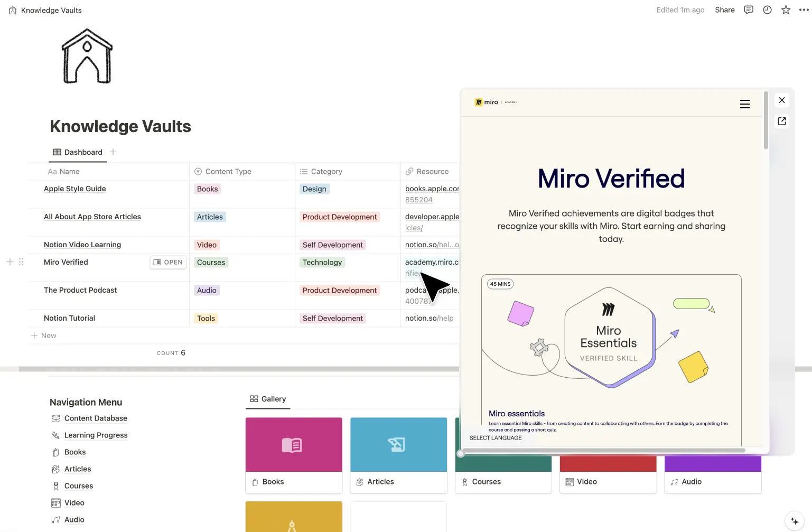Image resolution: width=812 pixels, height=532 pixels.
Task: Click Books content type tag
Action: 207,189
